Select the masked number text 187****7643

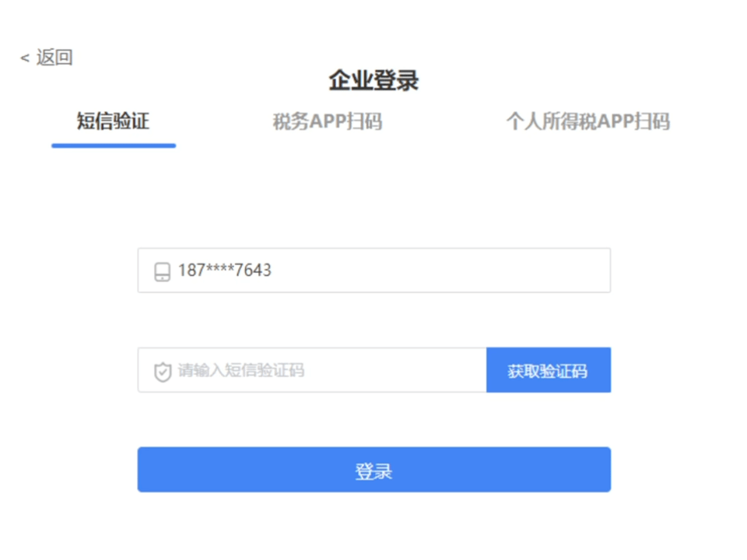point(225,270)
